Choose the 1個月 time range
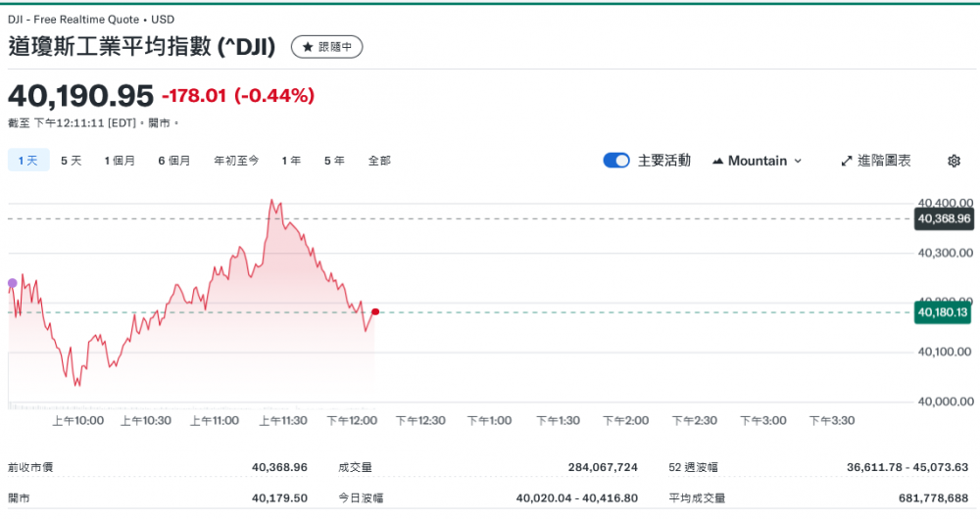Screen dimensions: 980x519 [120, 161]
